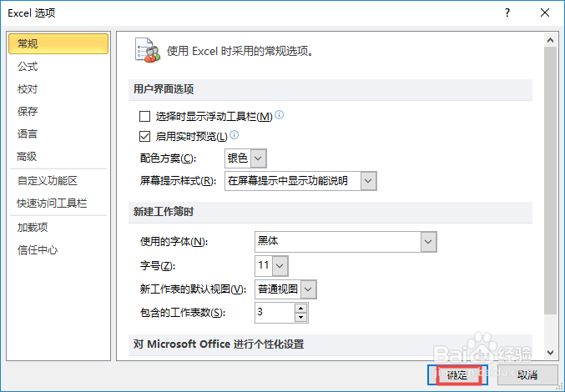Select 保存 category in sidebar
This screenshot has width=565, height=392.
pos(58,111)
